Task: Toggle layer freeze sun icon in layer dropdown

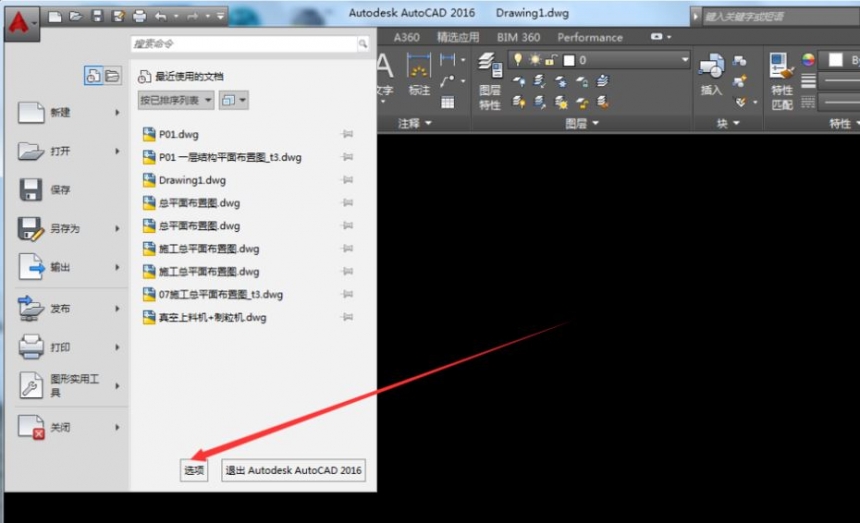Action: click(x=534, y=59)
